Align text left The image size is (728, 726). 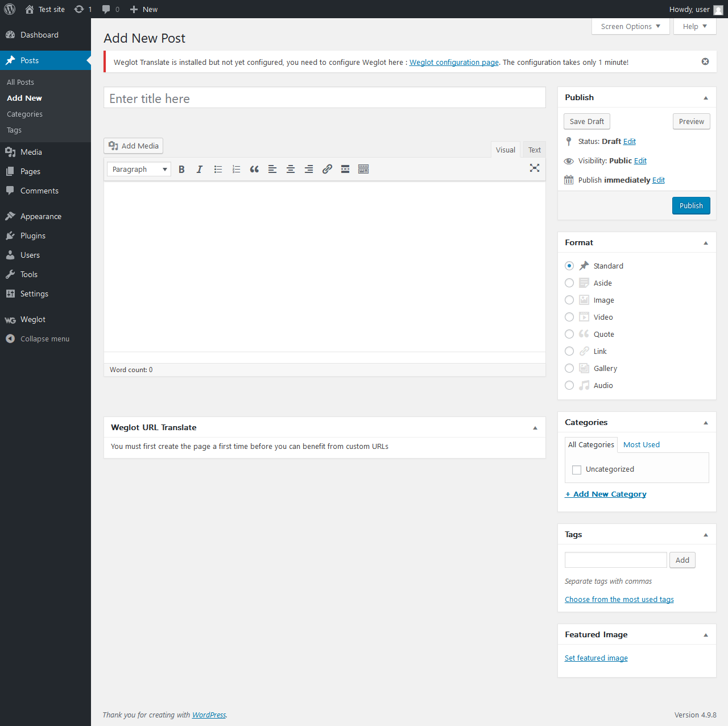(272, 169)
